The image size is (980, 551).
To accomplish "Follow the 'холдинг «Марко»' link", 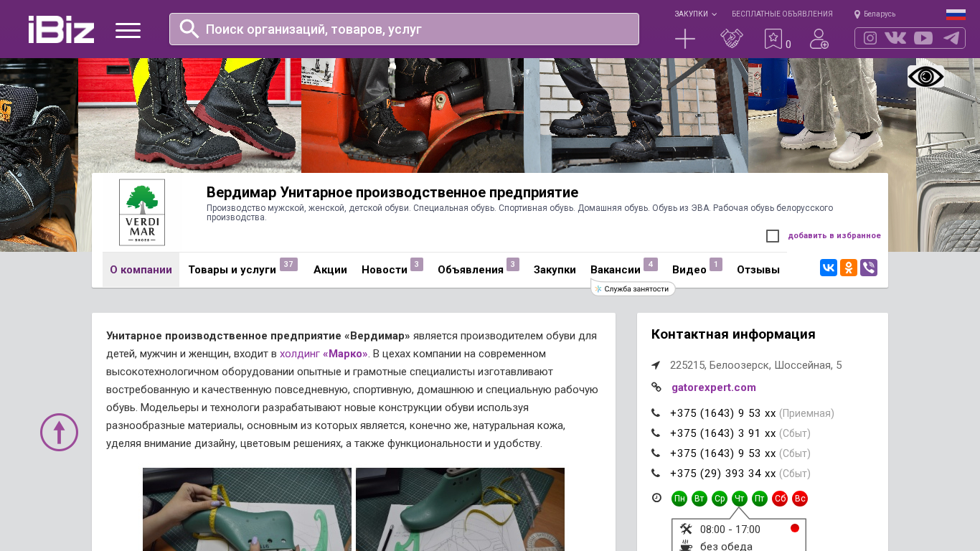I will coord(324,354).
